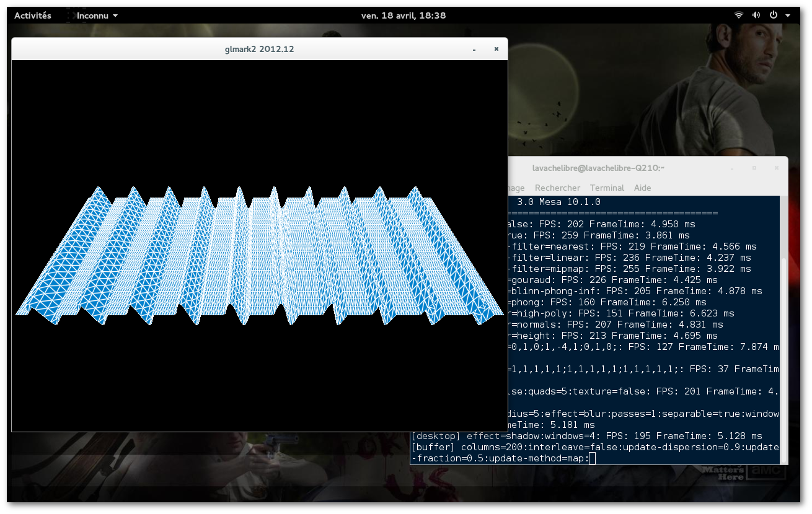Click the line '[buffer] columns=200:interleave=false'

595,447
